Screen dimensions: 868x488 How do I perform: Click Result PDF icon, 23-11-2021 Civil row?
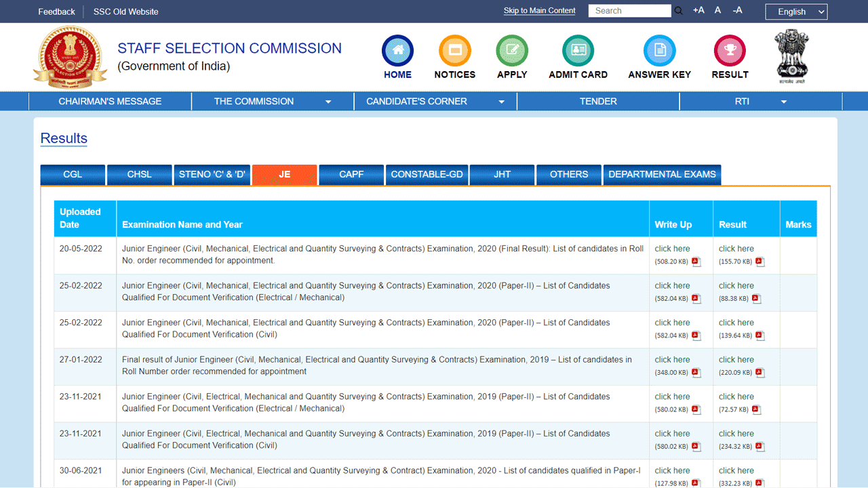pos(759,447)
